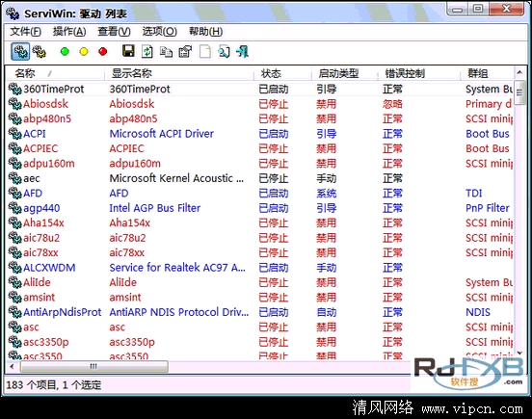Switch to the drivers list view icon
The image size is (532, 419).
click(20, 51)
